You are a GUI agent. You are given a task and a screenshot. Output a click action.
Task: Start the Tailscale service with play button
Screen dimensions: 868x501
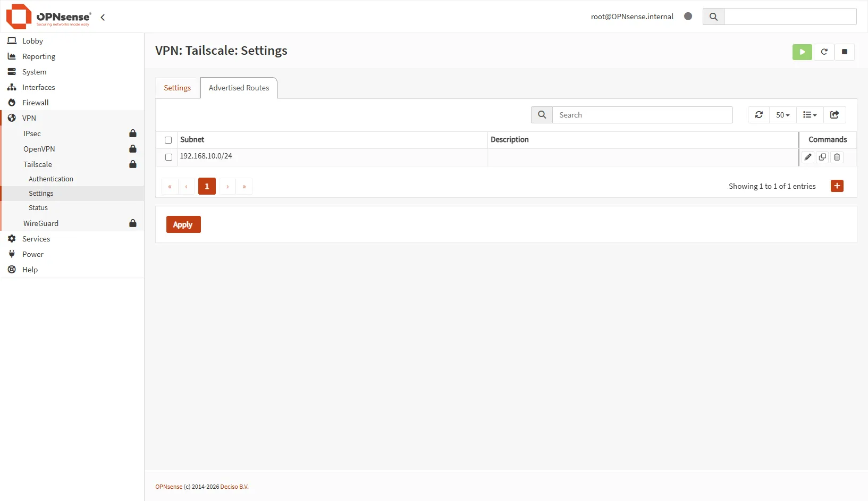pyautogui.click(x=802, y=52)
